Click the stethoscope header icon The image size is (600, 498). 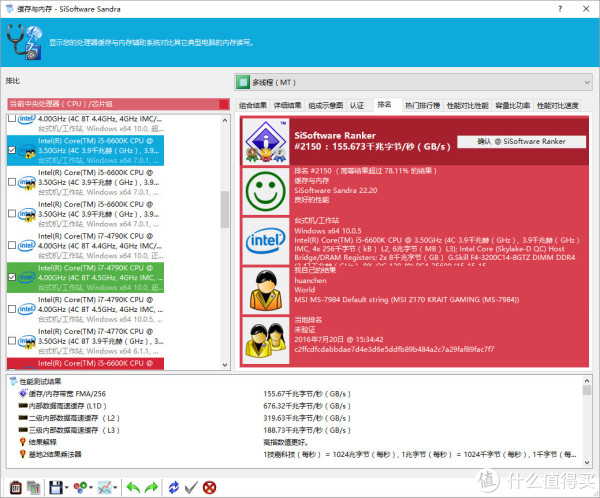(x=24, y=42)
